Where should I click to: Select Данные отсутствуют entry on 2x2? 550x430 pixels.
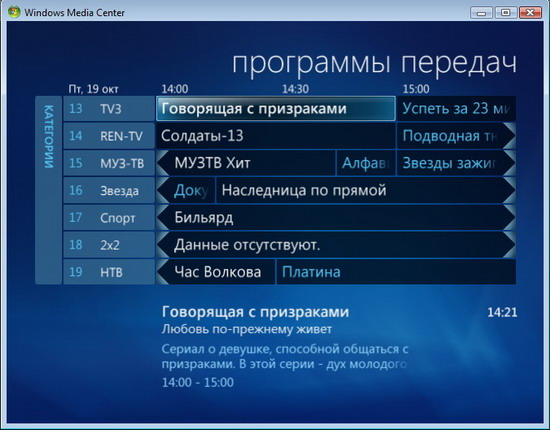[x=337, y=245]
